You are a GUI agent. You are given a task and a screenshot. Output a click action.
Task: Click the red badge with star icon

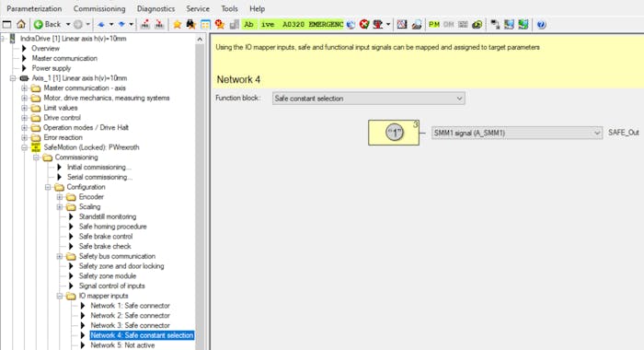[219, 24]
